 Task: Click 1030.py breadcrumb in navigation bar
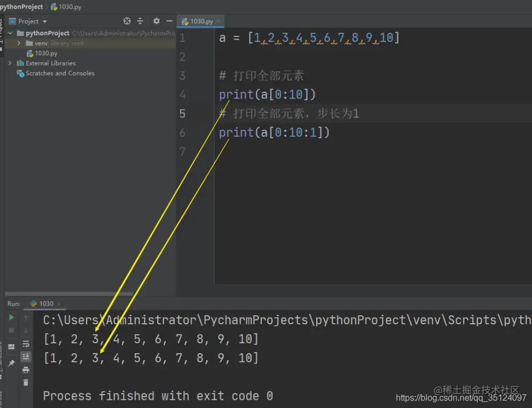(x=66, y=7)
